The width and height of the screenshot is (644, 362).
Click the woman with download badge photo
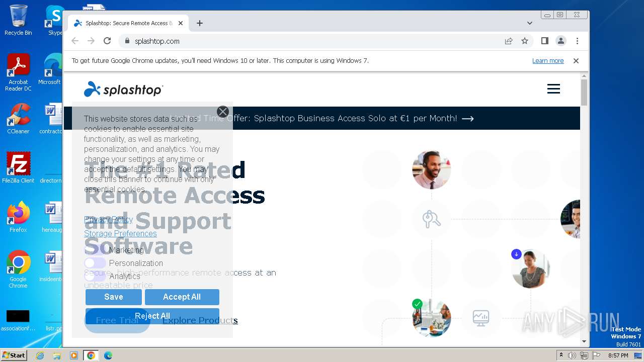tap(531, 268)
